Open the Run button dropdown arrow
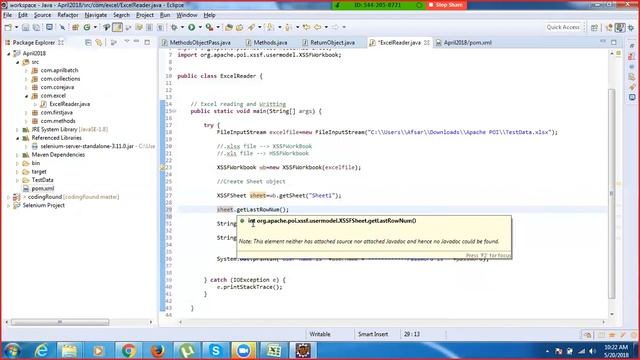The image size is (640, 360). (200, 27)
